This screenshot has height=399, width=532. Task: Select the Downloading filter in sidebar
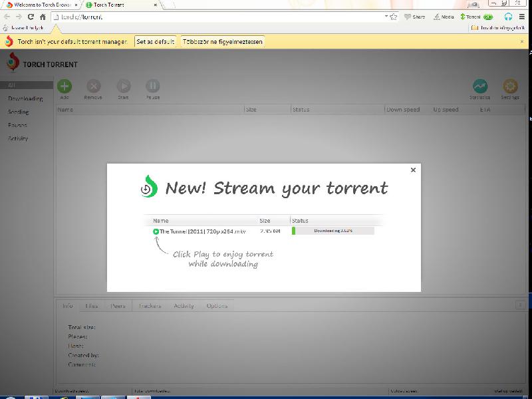(25, 98)
